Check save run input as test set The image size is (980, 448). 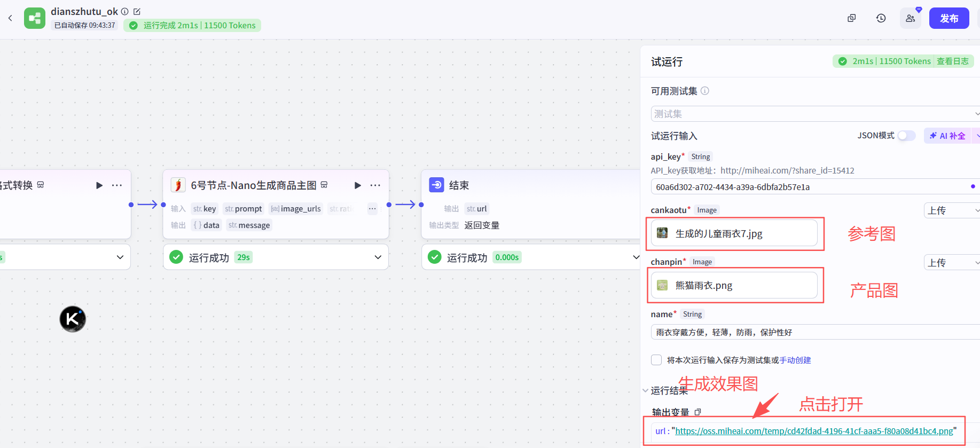click(x=656, y=360)
